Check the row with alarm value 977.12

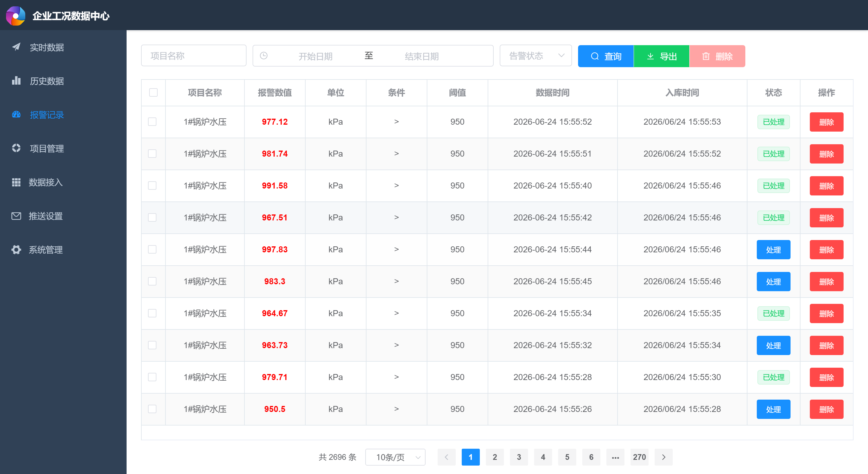tap(152, 122)
